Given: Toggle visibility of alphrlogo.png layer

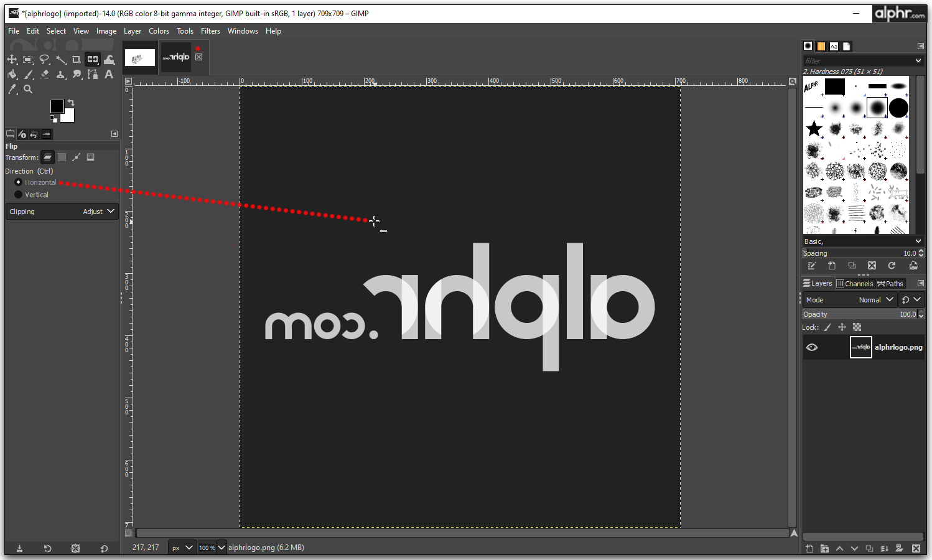Looking at the screenshot, I should pos(812,347).
